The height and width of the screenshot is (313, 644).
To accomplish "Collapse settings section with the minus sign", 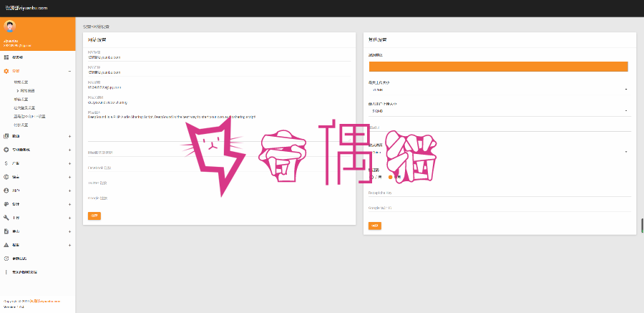I will coord(69,71).
